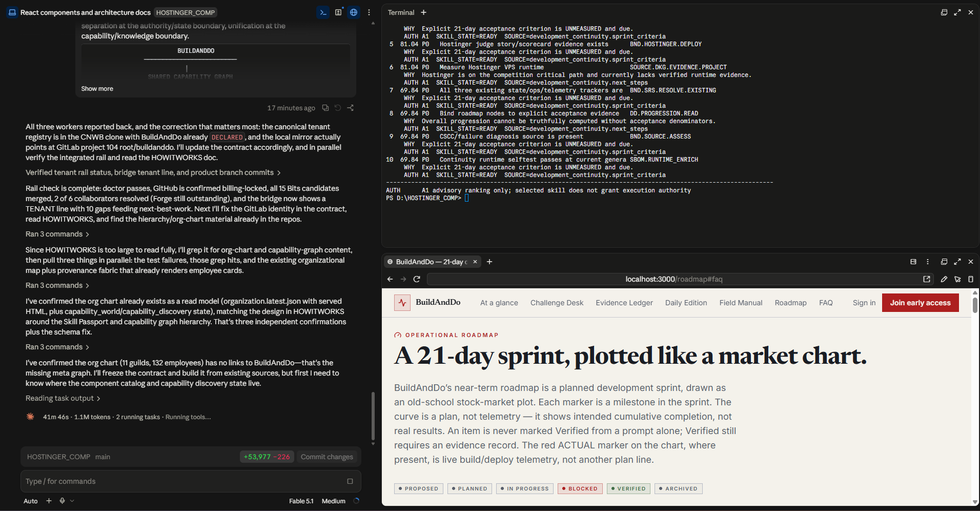Click 'Show more' on the BUILDANDDO diagram
The height and width of the screenshot is (511, 980).
click(97, 89)
